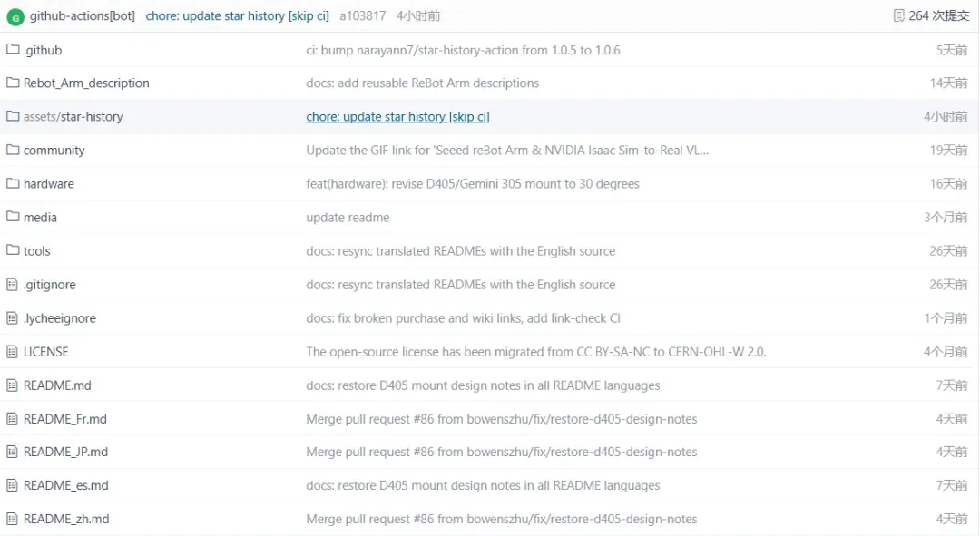Open README_JP.md row 'Merge pull request #86' commit
The image size is (980, 536).
coord(501,453)
